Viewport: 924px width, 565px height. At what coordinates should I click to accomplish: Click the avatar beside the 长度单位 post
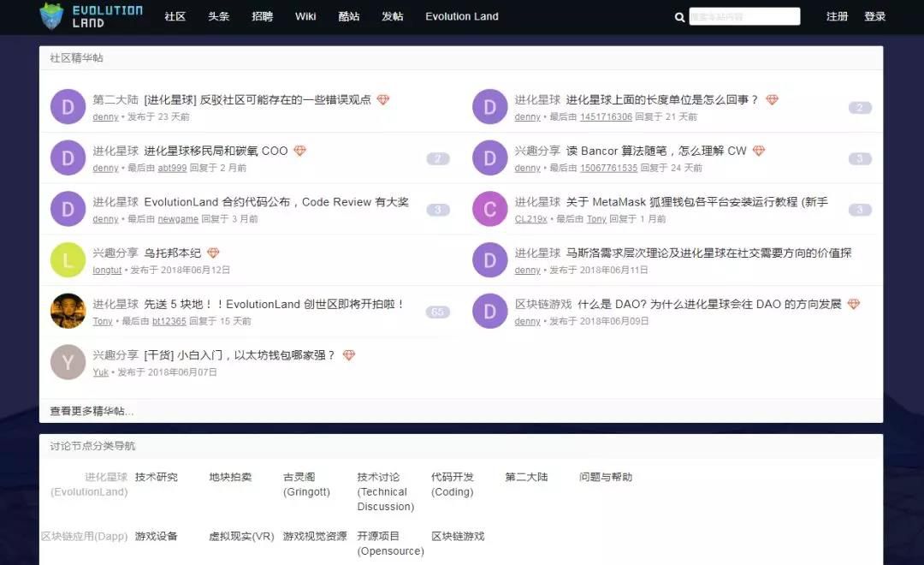coord(489,107)
